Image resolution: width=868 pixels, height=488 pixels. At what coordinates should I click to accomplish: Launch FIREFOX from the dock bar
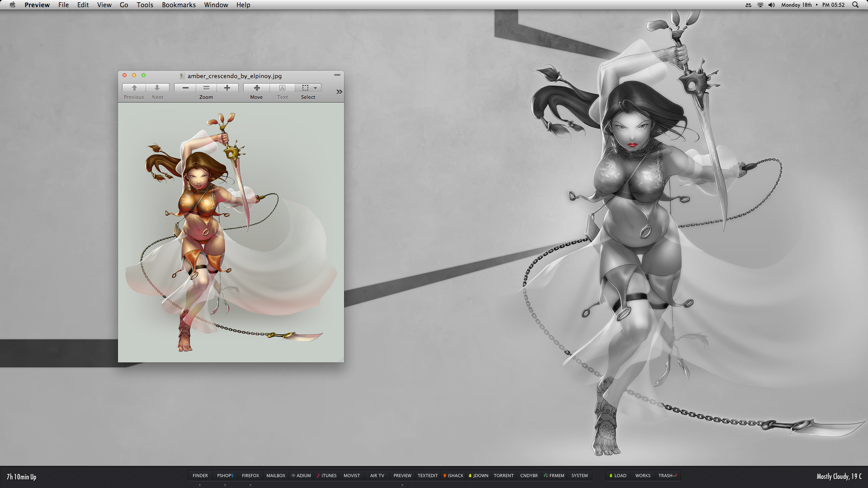(250, 475)
